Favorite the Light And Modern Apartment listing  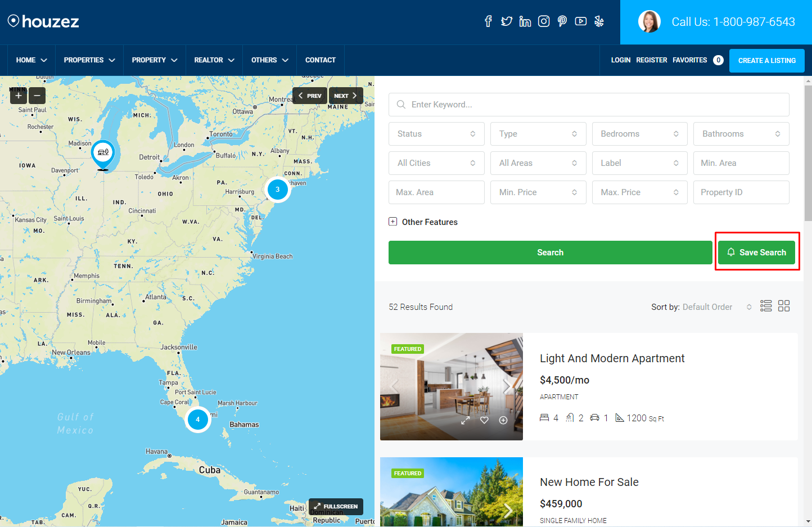point(484,420)
